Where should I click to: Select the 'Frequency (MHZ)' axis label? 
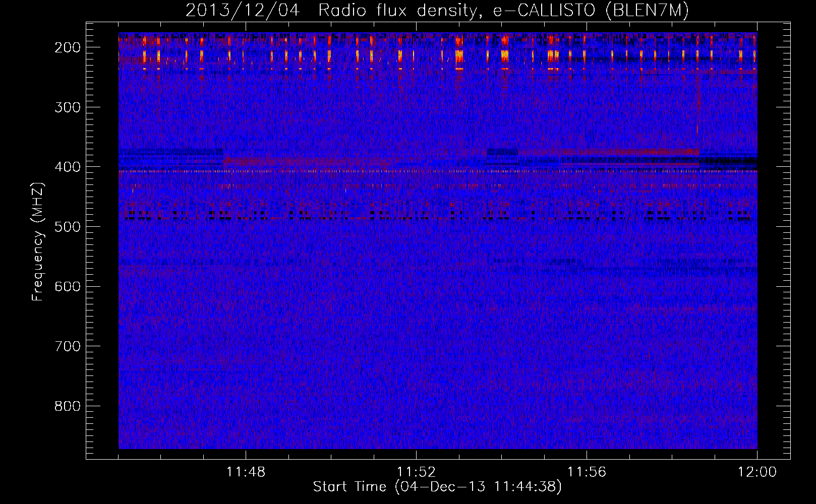38,241
